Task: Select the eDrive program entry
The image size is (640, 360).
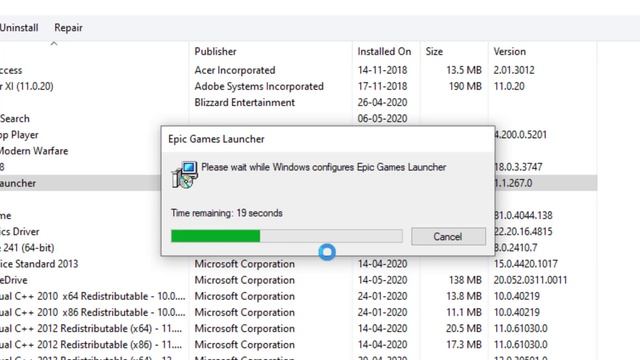Action: click(13, 280)
